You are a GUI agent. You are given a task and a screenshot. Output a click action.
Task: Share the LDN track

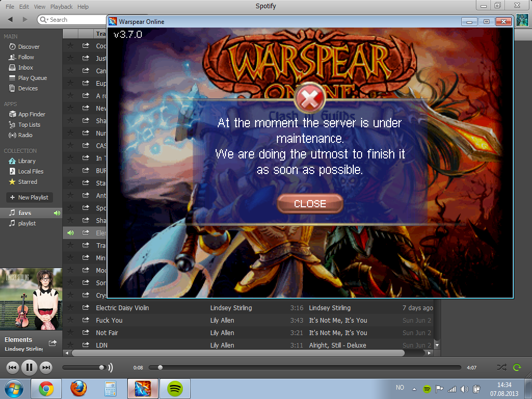pyautogui.click(x=86, y=345)
